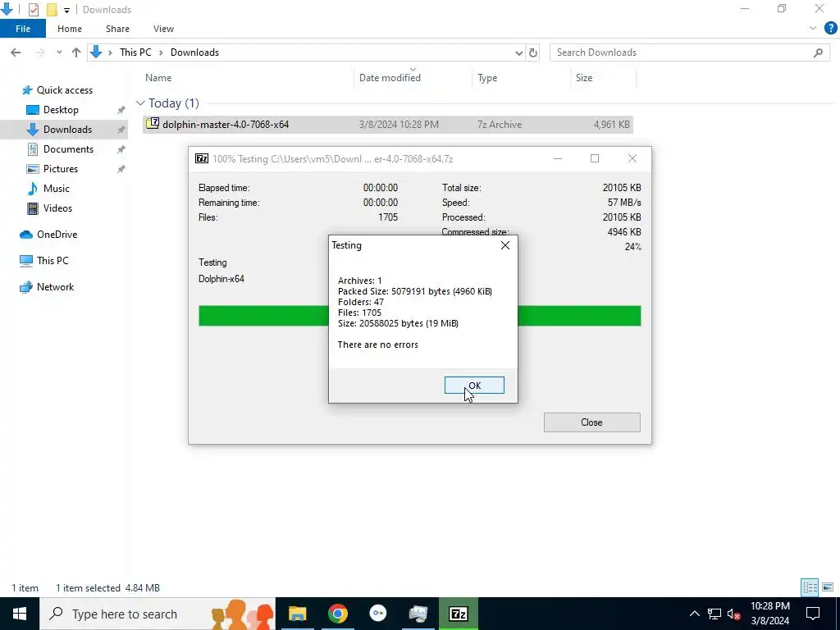
Task: Go forward in Explorer navigation
Action: pyautogui.click(x=39, y=52)
